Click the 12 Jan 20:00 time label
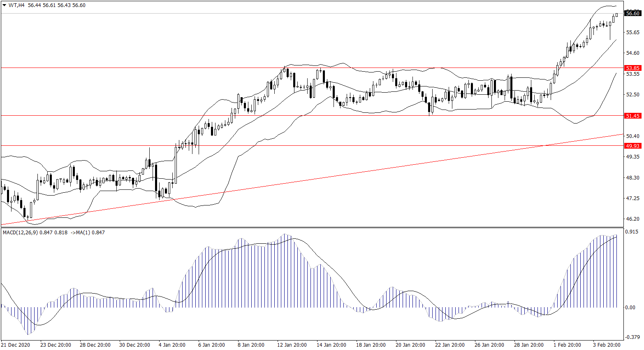Image resolution: width=644 pixels, height=350 pixels. click(292, 345)
